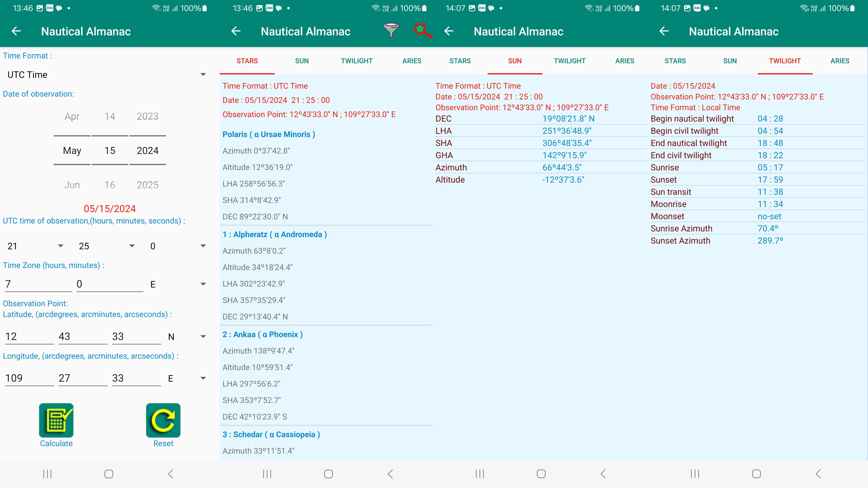868x488 pixels.
Task: Switch to TWILIGHT tab on Stars screen
Action: click(357, 61)
